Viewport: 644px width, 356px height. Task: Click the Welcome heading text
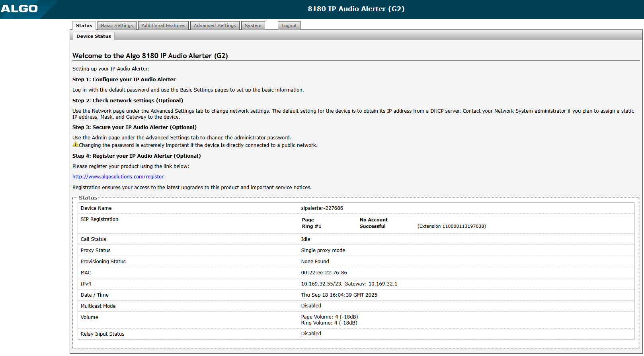(x=150, y=56)
